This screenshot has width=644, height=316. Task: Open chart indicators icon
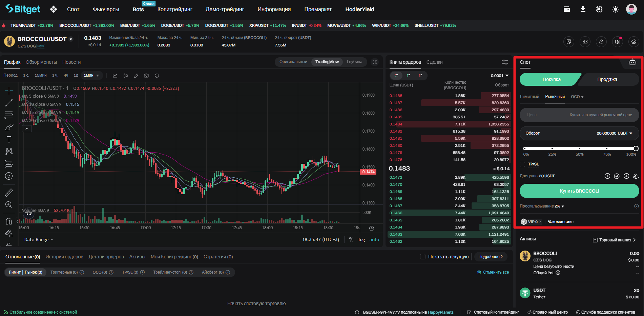coord(115,76)
